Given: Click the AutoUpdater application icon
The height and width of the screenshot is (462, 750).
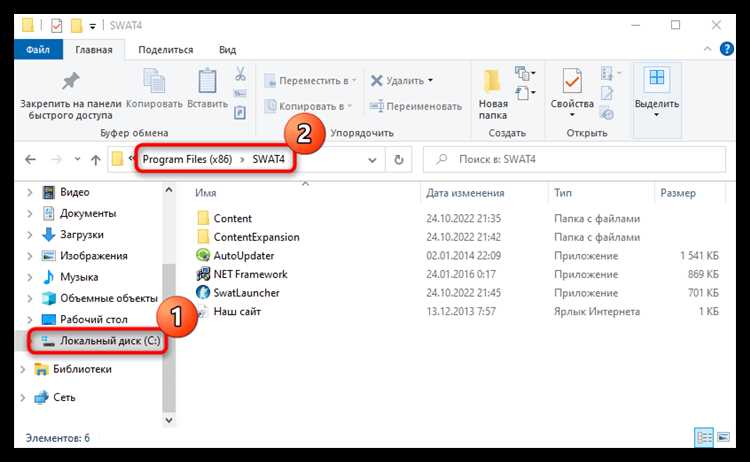Looking at the screenshot, I should click(x=203, y=255).
